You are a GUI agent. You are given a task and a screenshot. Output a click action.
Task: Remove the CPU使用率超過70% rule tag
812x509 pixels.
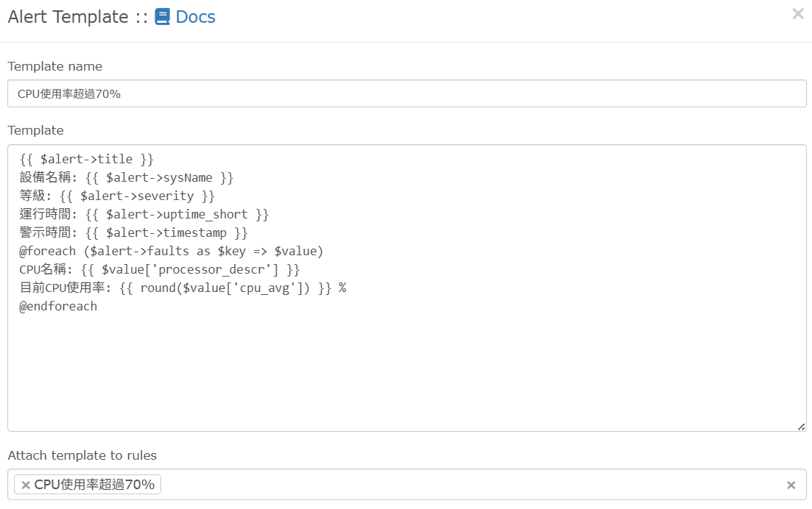[26, 485]
